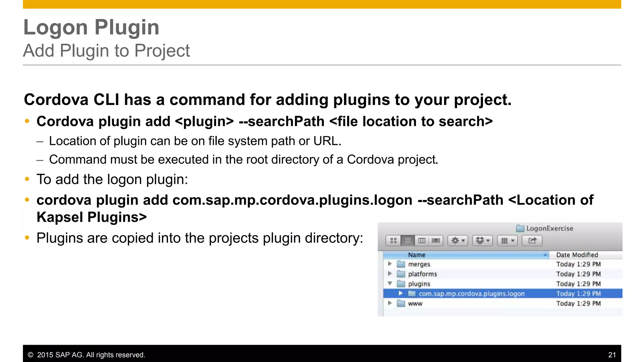Screen dimensions: 644x362
Task: Collapse the plugins folder triangle
Action: pyautogui.click(x=390, y=283)
